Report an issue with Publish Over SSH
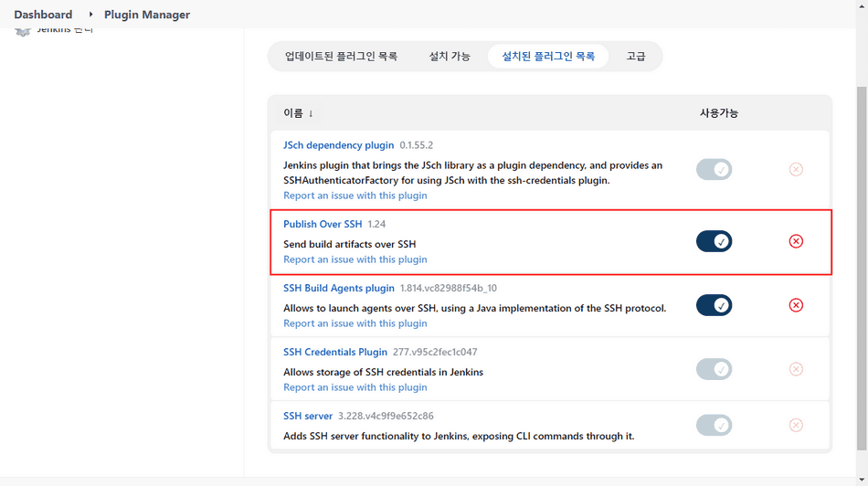 coord(355,259)
